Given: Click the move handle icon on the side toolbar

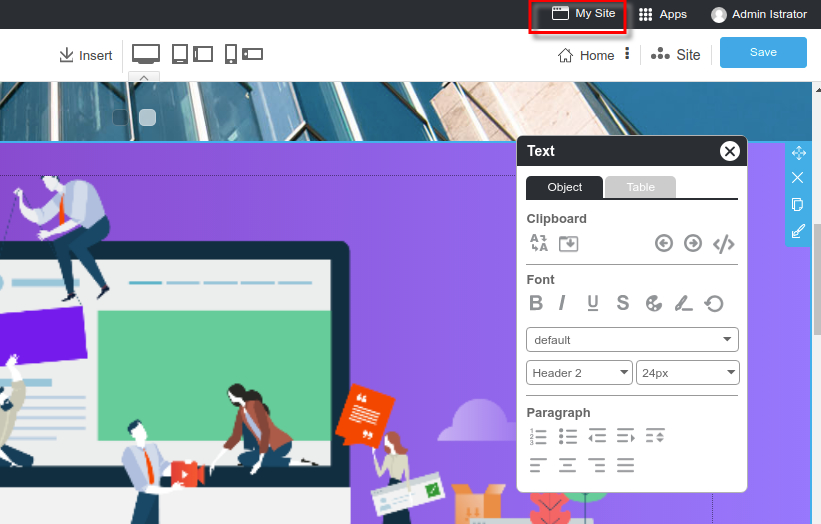Looking at the screenshot, I should (798, 153).
